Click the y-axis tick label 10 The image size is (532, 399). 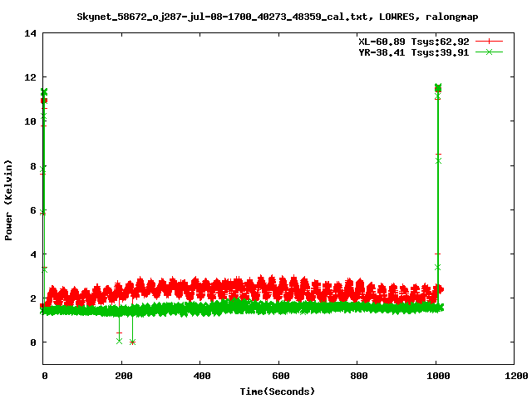(x=30, y=121)
